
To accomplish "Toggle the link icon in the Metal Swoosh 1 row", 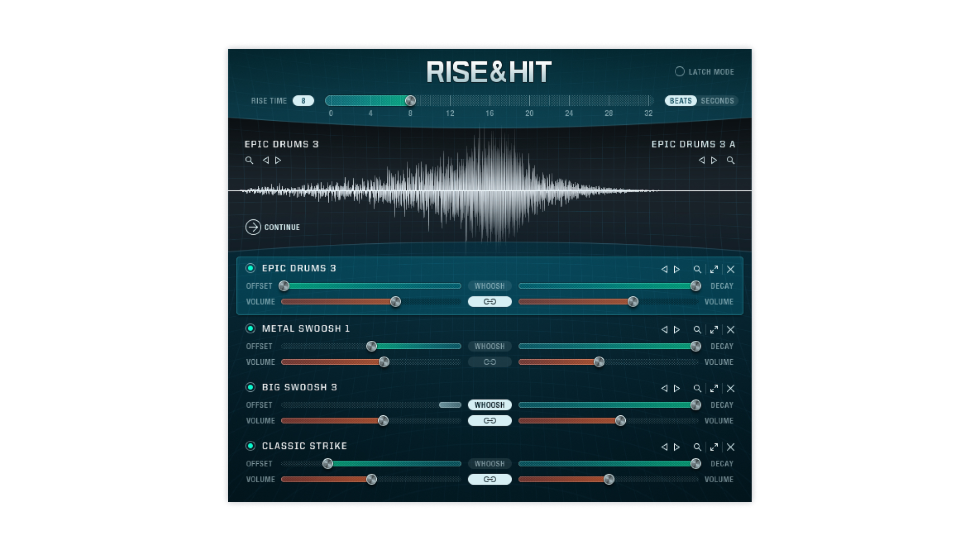I will pos(489,362).
